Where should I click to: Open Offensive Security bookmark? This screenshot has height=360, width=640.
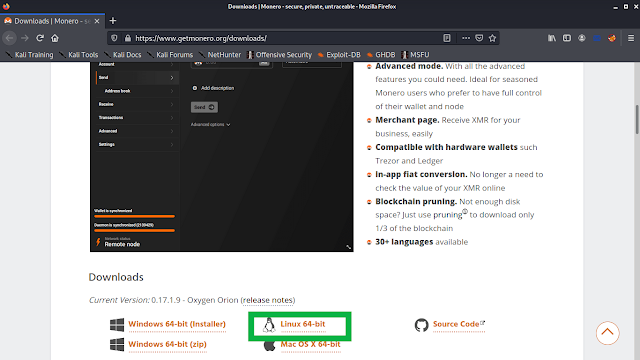point(280,55)
